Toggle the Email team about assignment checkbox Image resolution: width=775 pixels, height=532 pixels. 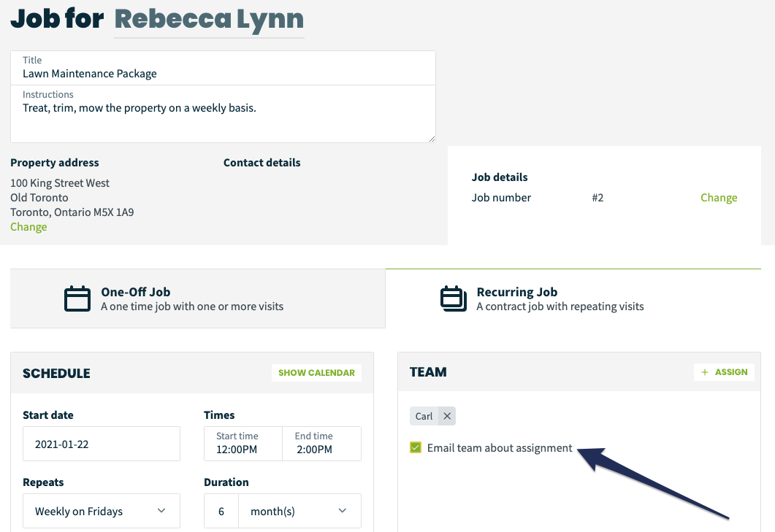(x=417, y=448)
